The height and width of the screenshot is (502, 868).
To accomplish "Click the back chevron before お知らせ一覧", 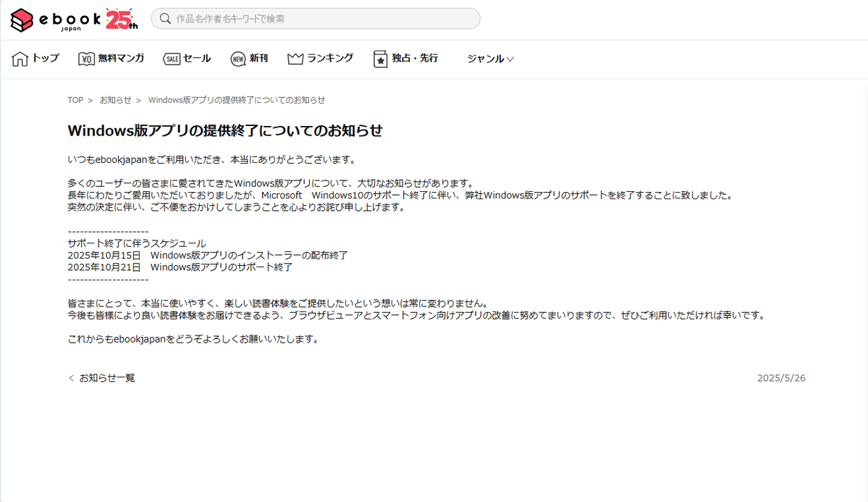I will click(71, 378).
